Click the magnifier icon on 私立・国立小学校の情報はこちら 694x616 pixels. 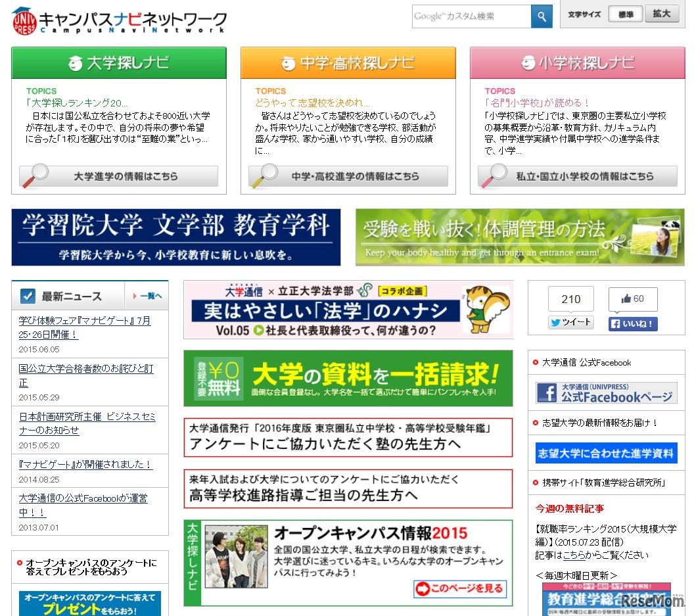coord(494,176)
